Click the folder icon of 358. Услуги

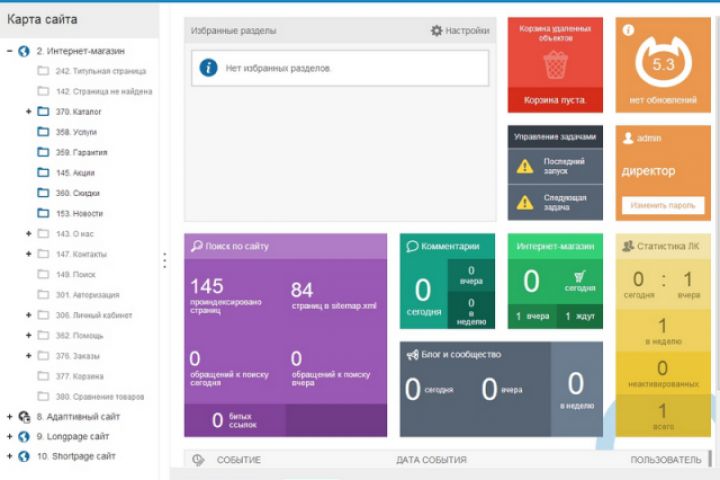[43, 132]
